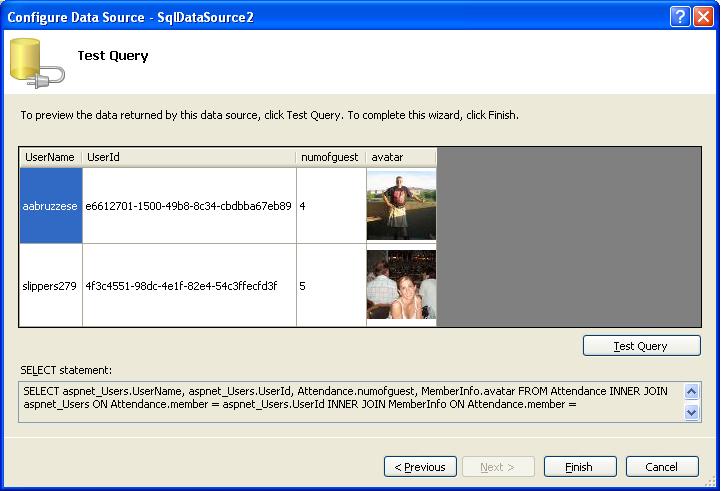Click the Test Query button
Screen dimensions: 726x491
tap(641, 346)
